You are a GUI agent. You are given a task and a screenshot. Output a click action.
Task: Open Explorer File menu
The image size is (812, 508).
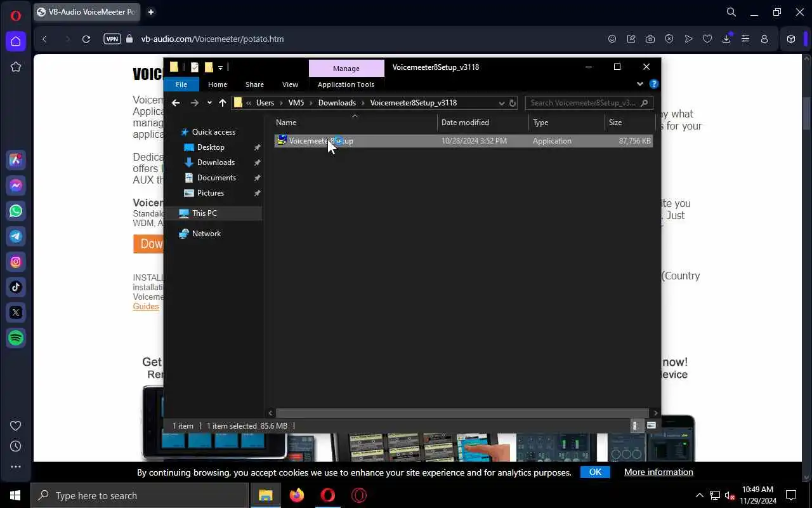(181, 84)
